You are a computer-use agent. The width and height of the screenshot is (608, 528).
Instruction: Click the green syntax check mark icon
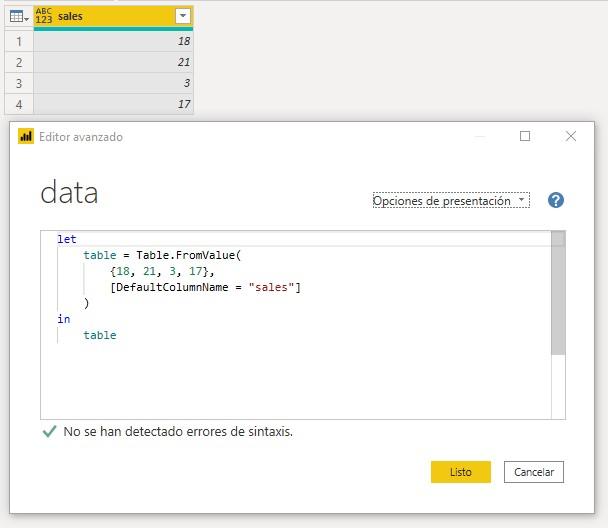click(x=49, y=432)
